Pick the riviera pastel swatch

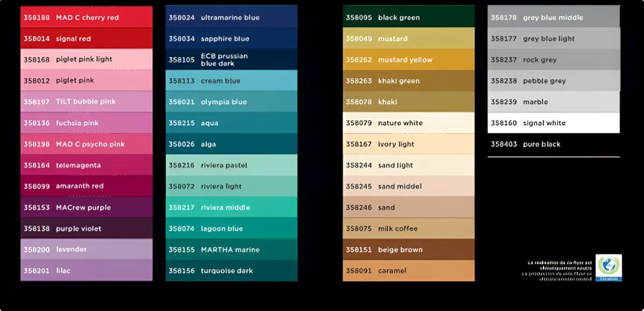(231, 165)
